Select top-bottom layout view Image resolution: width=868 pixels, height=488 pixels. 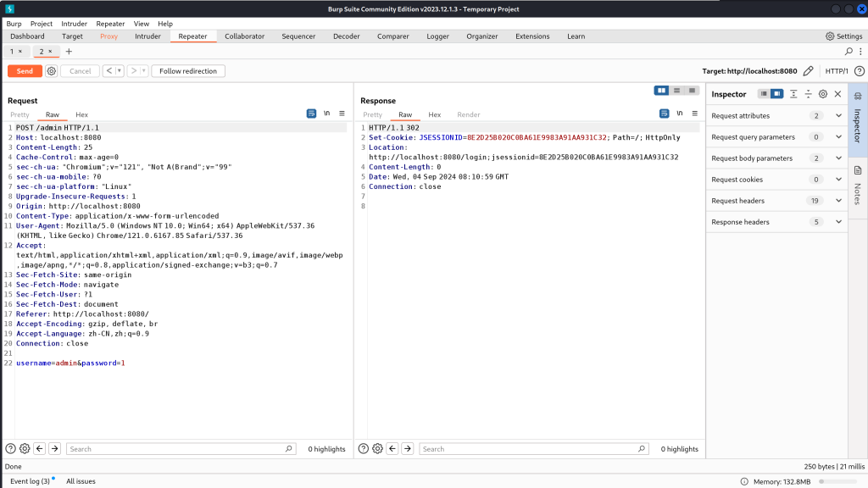tap(676, 90)
